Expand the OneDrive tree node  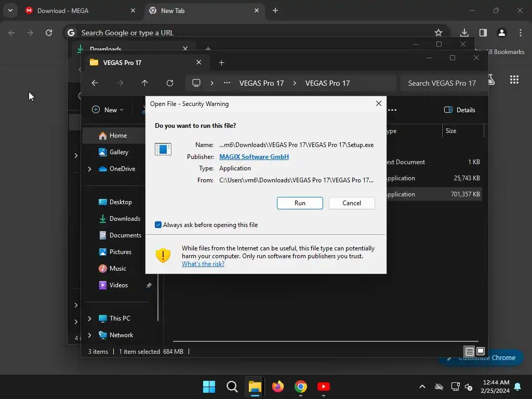tap(89, 169)
